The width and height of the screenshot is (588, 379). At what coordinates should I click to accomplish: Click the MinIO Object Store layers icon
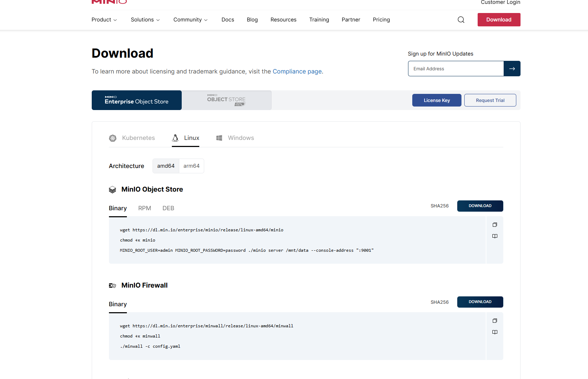(x=112, y=189)
